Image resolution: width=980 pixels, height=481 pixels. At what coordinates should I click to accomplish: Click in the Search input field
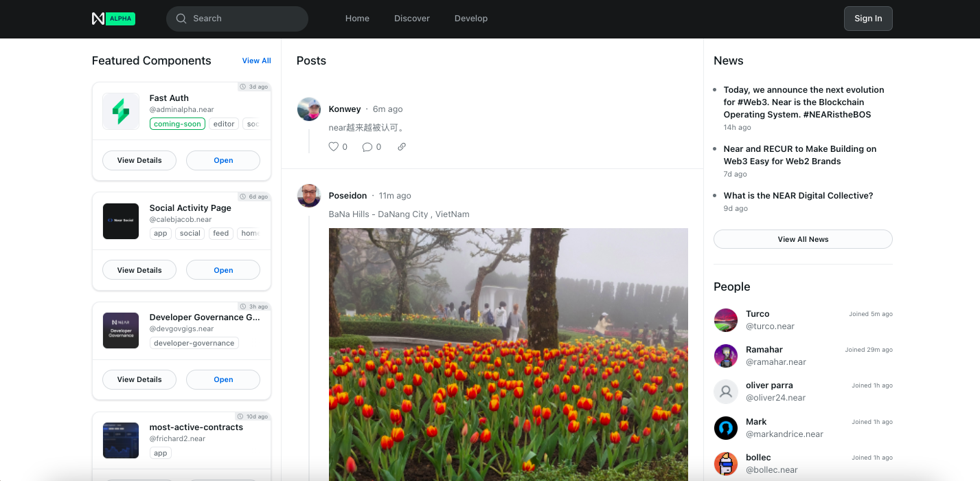[240, 19]
